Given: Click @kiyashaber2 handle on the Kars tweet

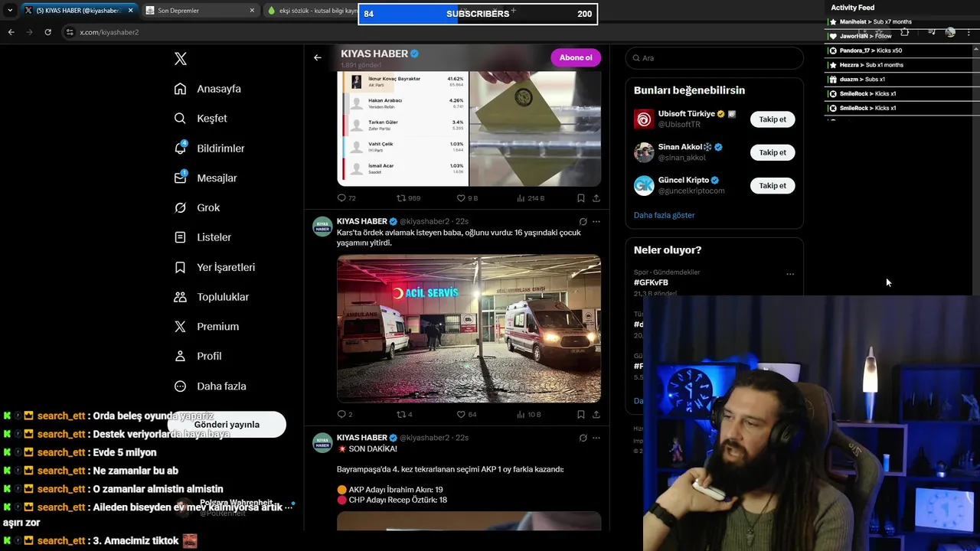Looking at the screenshot, I should click(x=424, y=222).
